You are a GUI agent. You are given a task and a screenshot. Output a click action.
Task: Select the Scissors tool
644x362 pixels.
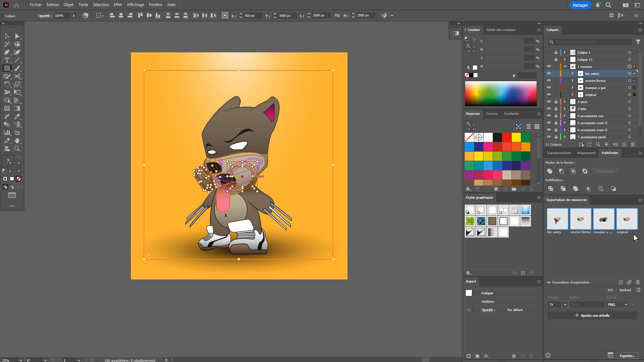[17, 76]
